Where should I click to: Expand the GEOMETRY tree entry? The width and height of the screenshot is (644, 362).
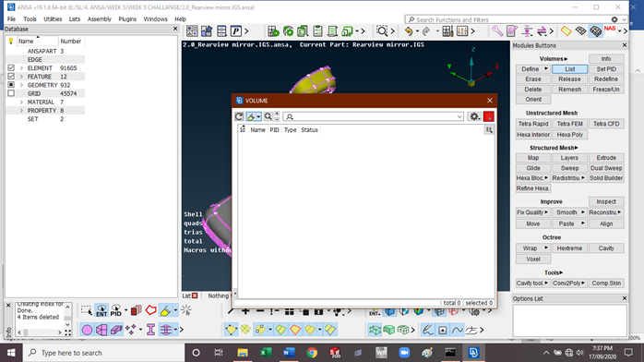coord(21,85)
